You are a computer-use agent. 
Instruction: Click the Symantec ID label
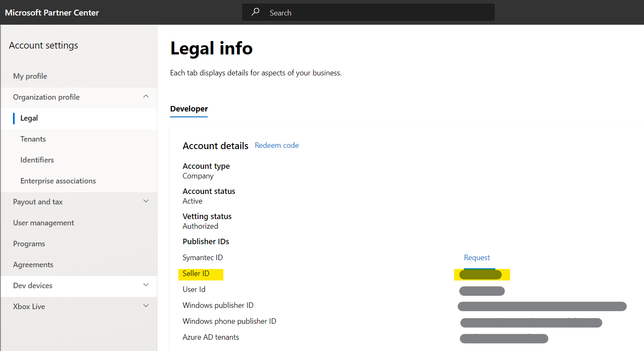click(x=203, y=258)
